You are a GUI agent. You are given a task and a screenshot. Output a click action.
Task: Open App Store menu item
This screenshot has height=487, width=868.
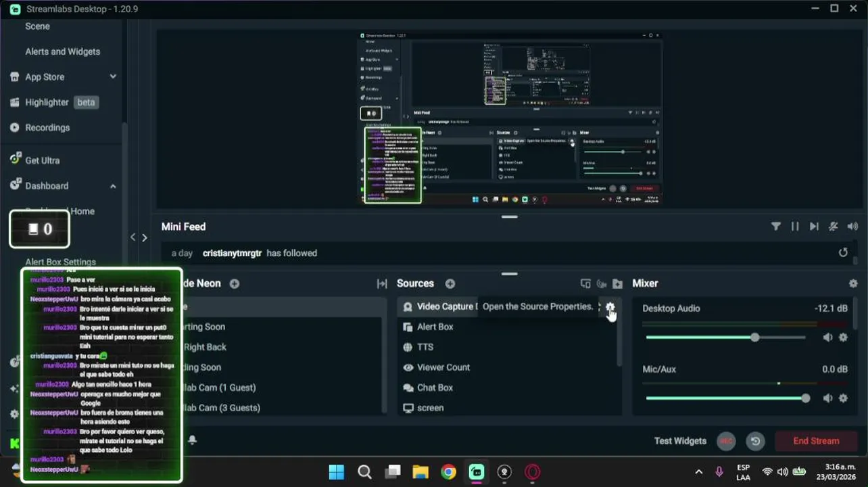tap(45, 77)
